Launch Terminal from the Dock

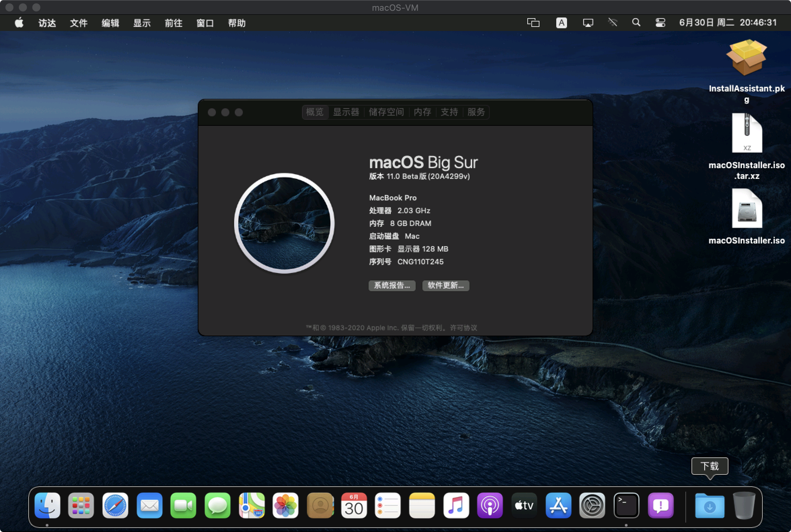tap(627, 505)
